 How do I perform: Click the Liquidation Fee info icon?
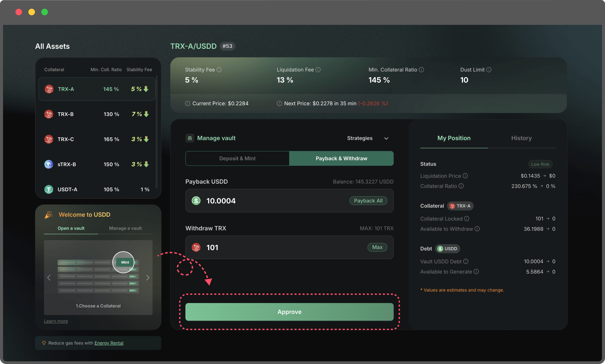coord(318,70)
